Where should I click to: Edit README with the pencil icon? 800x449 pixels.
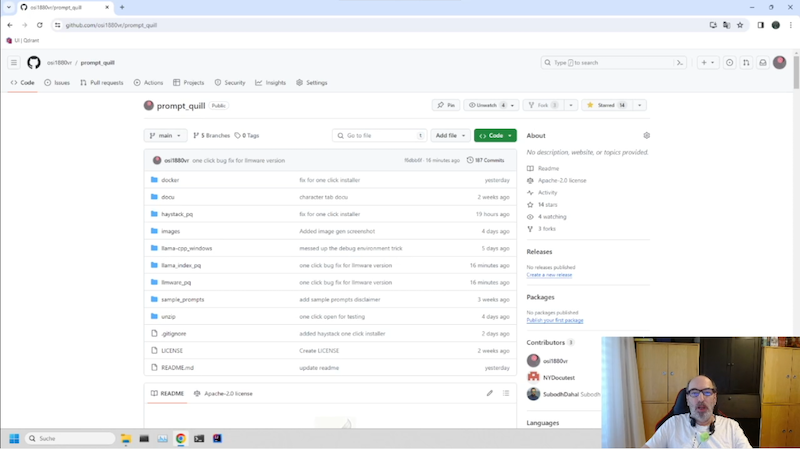point(489,393)
